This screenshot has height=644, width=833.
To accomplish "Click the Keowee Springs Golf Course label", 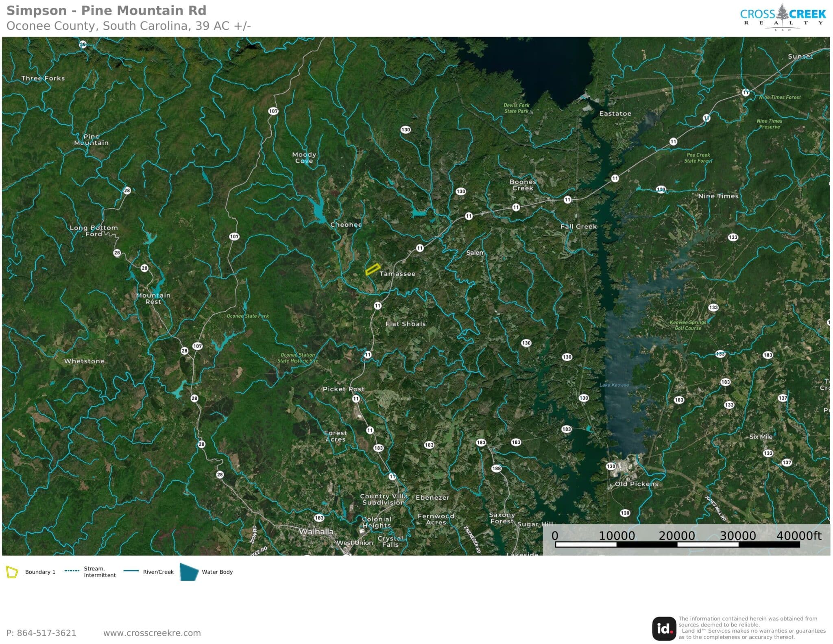I will [x=688, y=325].
